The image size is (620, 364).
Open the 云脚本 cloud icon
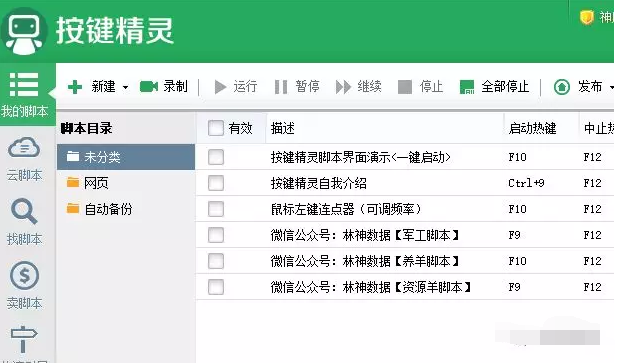[24, 148]
